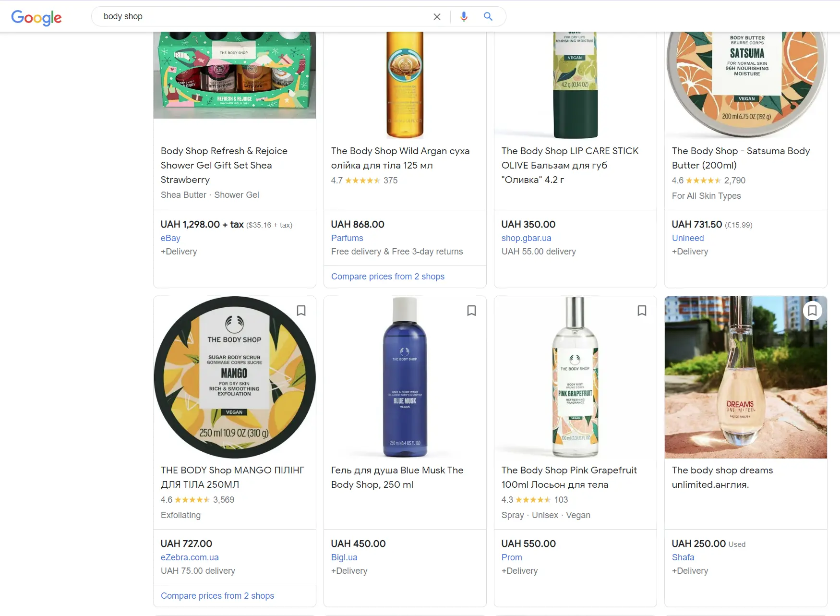The width and height of the screenshot is (840, 616).
Task: Open the Refresh & Rejoice gift set image
Action: [235, 75]
